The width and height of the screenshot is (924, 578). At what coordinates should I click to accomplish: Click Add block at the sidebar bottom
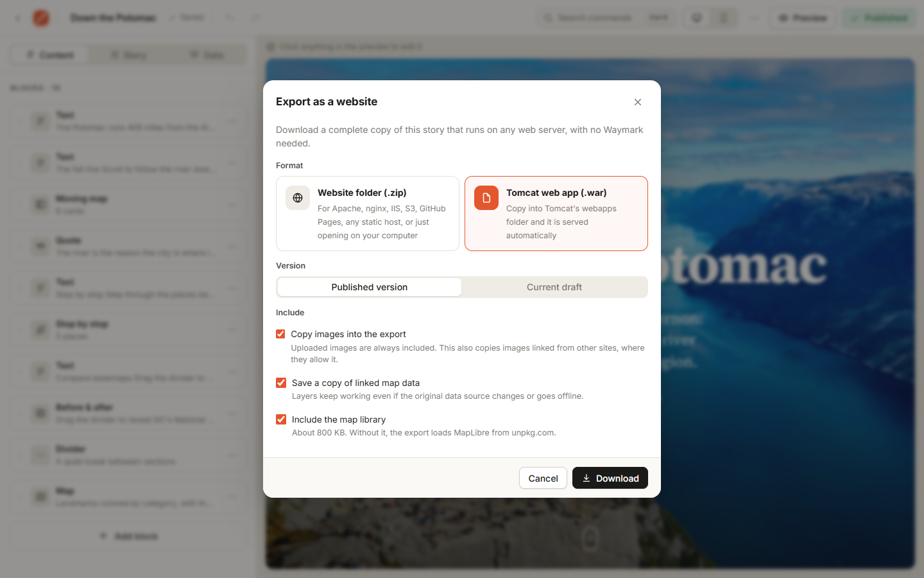click(128, 536)
